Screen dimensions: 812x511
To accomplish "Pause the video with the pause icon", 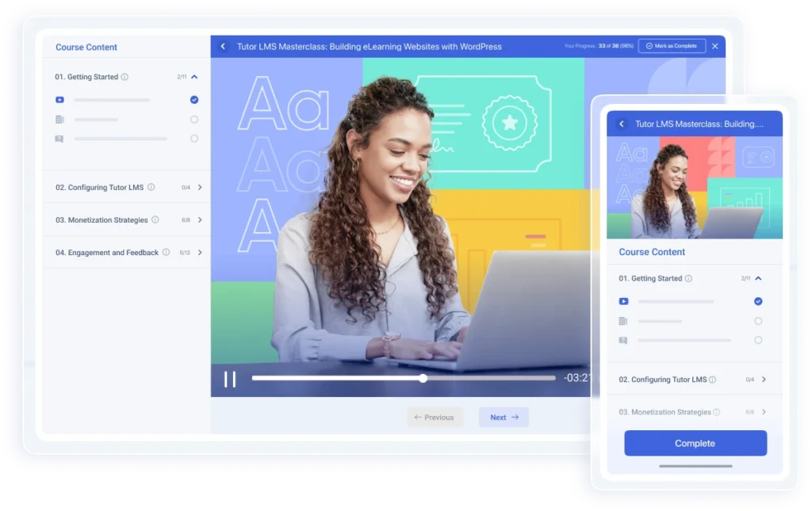I will click(230, 379).
